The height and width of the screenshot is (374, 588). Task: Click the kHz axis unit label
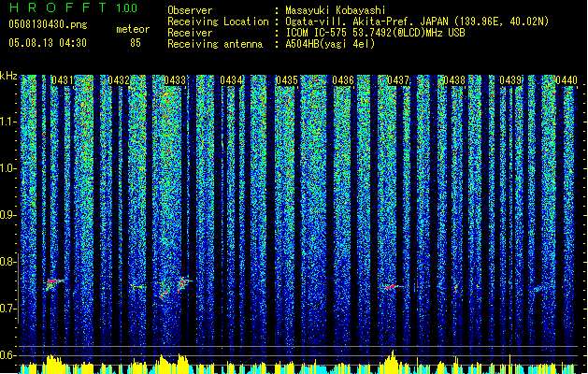tap(8, 76)
